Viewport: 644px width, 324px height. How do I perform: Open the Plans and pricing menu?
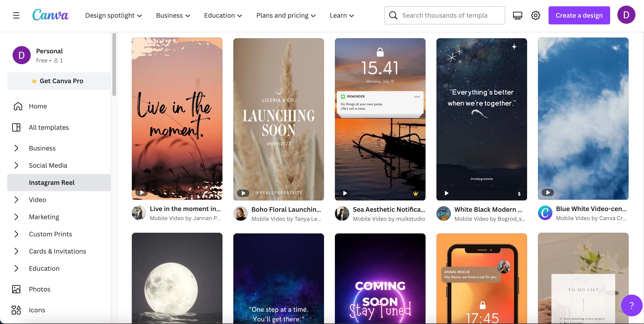pos(285,15)
